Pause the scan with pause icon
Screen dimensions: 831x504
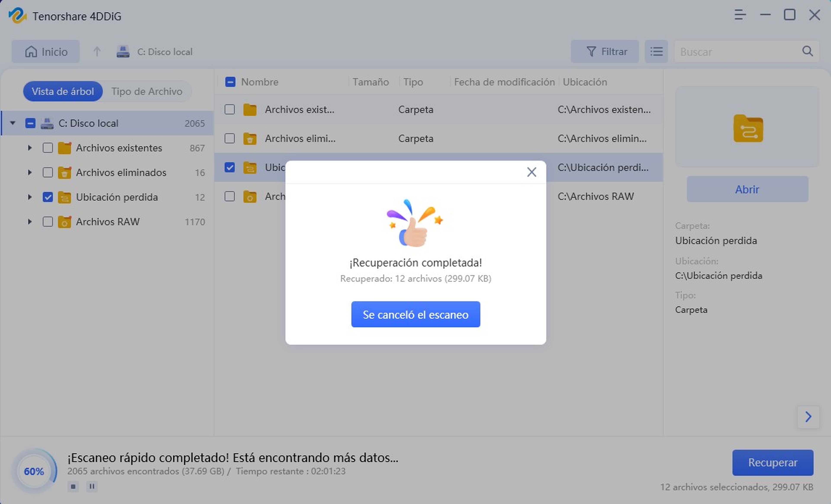click(92, 486)
